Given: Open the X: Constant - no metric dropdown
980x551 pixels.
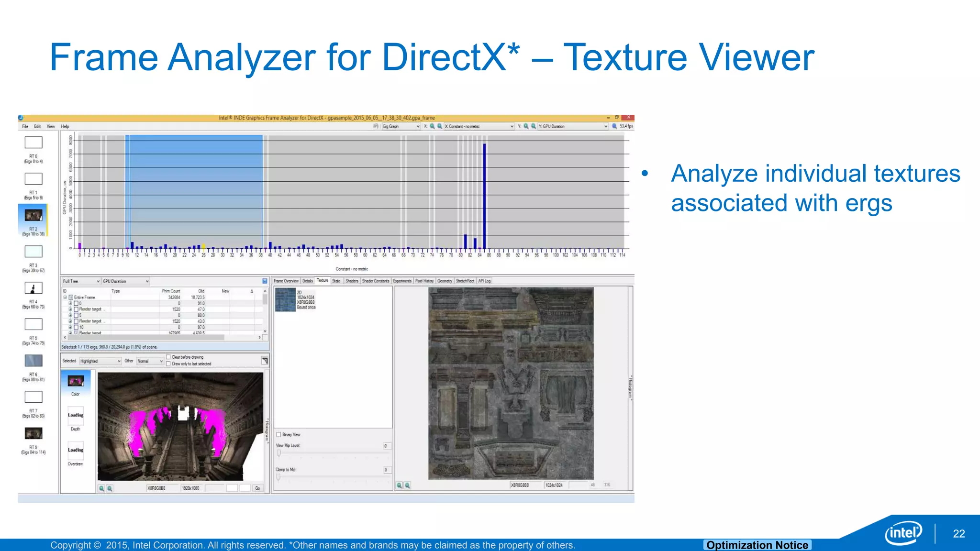Looking at the screenshot, I should (x=479, y=126).
